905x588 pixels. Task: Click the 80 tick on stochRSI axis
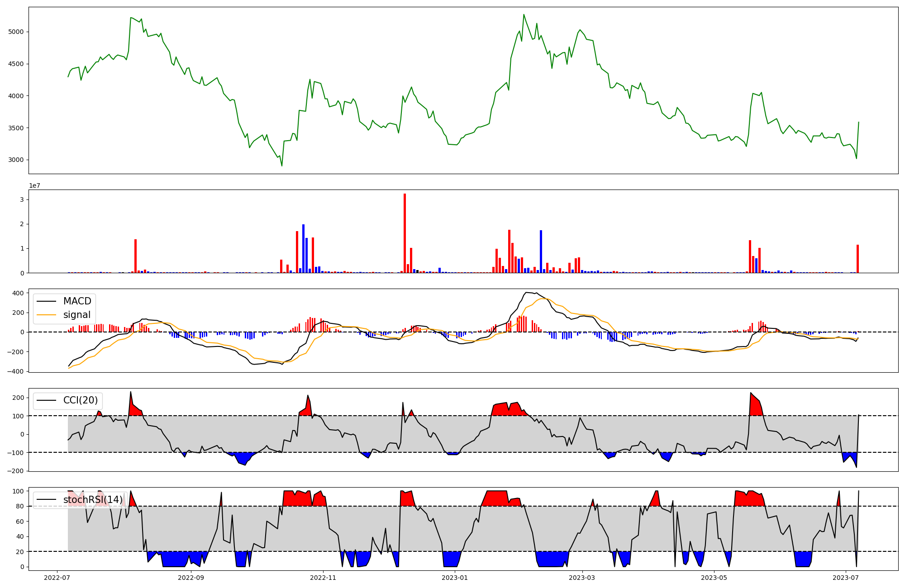[x=20, y=506]
